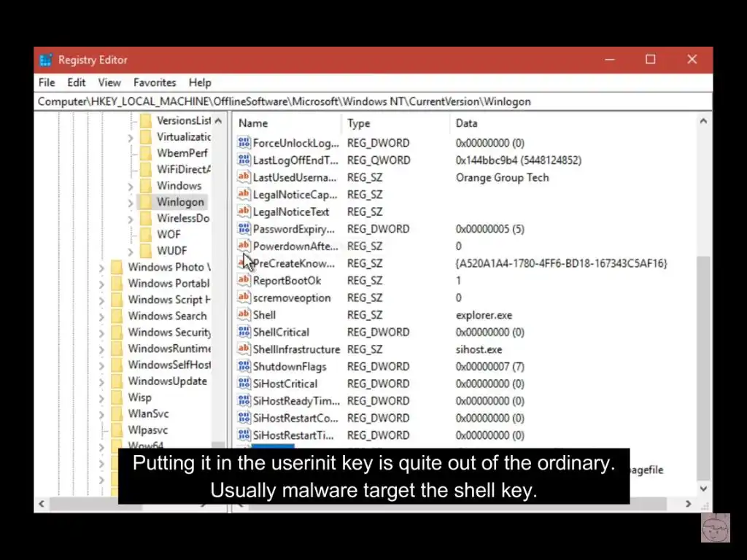The height and width of the screenshot is (560, 747).
Task: Select the SiHostRestartCo DWORD icon
Action: 244,418
